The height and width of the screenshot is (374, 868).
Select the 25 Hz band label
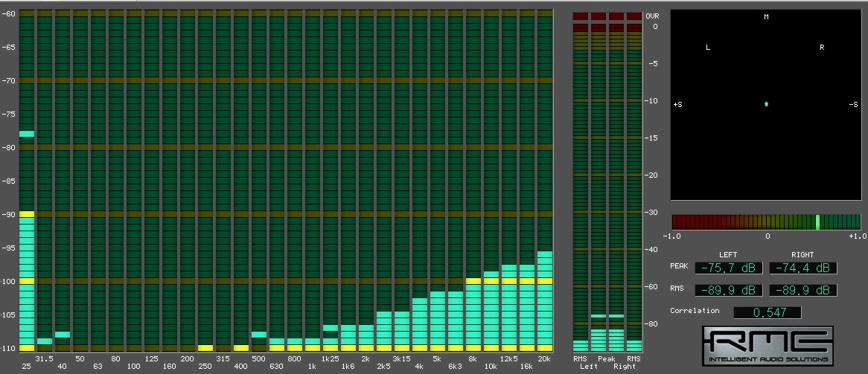(26, 367)
